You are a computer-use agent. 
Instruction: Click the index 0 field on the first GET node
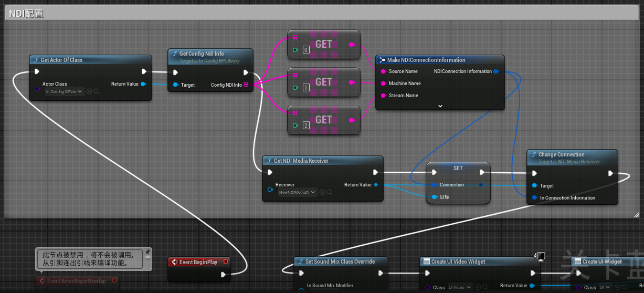(306, 50)
